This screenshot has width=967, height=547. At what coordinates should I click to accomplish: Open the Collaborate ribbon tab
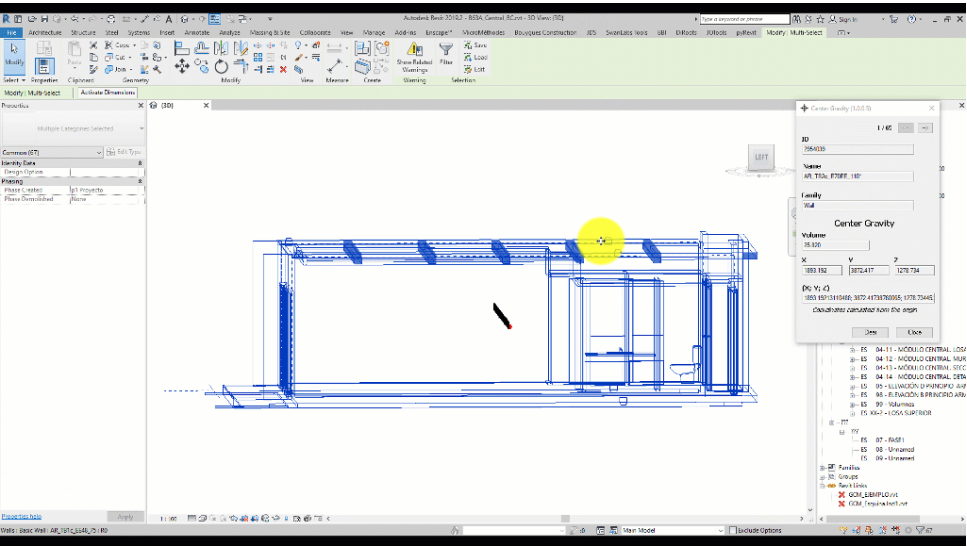tap(315, 33)
